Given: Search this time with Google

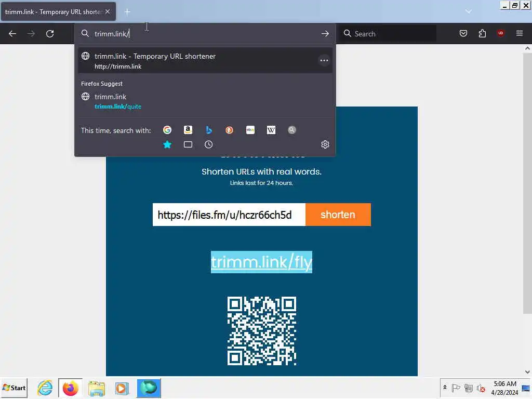Looking at the screenshot, I should click(x=167, y=130).
